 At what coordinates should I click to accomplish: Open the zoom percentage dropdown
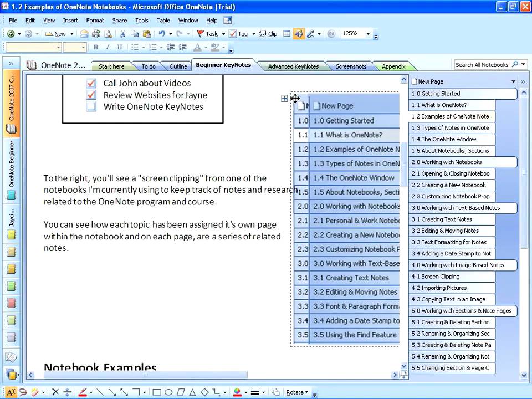click(x=368, y=34)
